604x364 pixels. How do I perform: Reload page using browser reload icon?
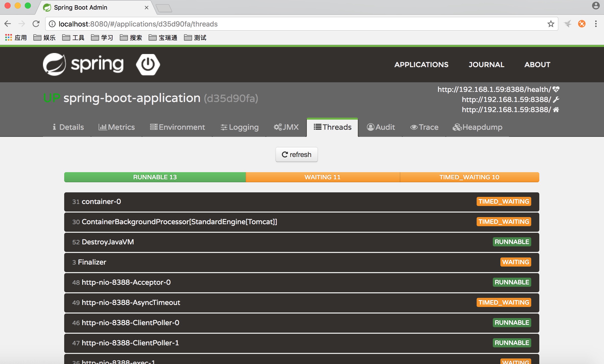tap(36, 24)
